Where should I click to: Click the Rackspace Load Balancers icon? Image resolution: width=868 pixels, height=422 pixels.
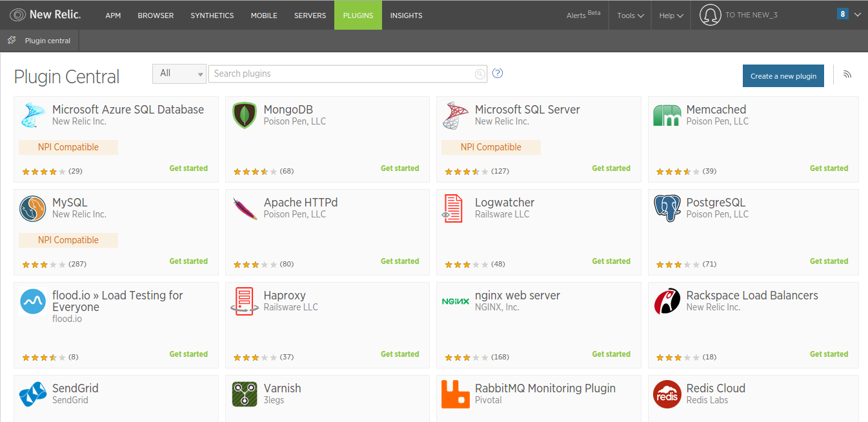coord(667,301)
